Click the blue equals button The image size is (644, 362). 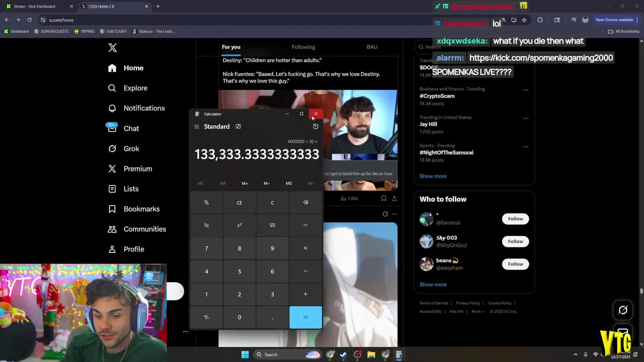point(305,317)
